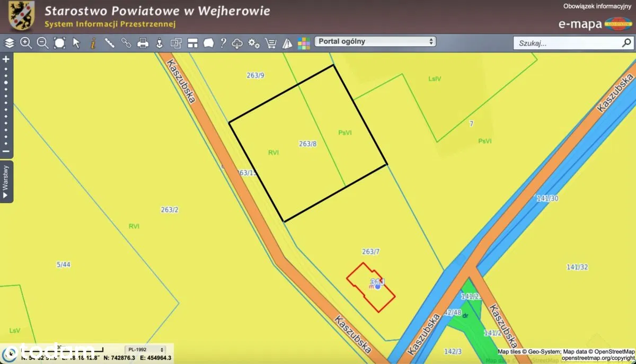Viewport: 636px width, 364px height.
Task: Open the layers stack icon in toolbar
Action: point(9,43)
